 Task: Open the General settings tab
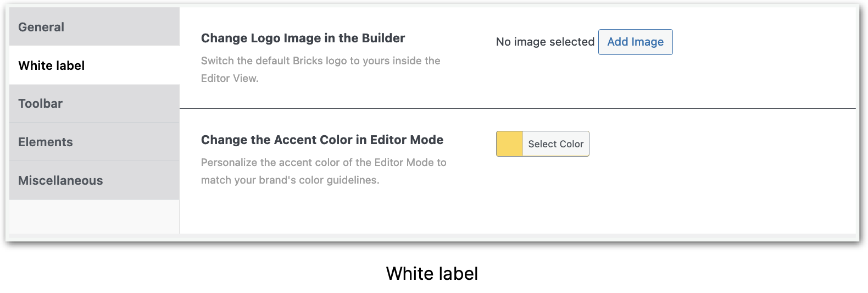pos(94,26)
